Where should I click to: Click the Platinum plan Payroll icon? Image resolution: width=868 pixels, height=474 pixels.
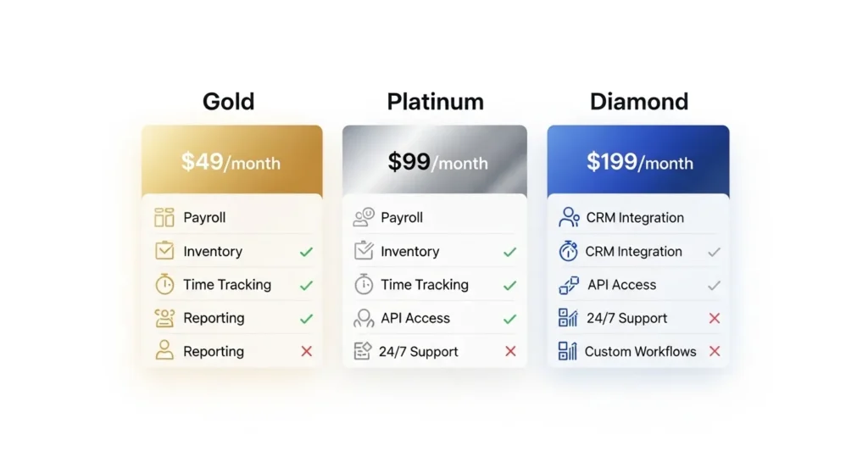pyautogui.click(x=364, y=218)
